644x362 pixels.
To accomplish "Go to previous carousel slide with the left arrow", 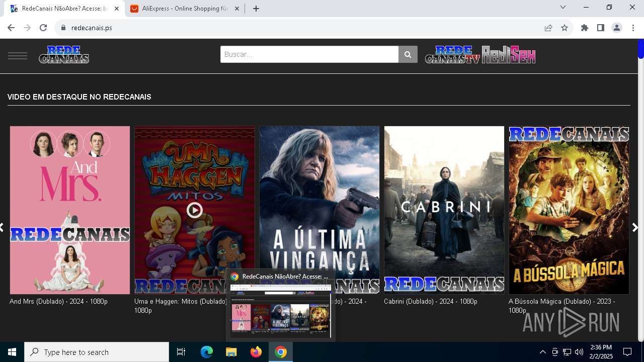I will pyautogui.click(x=2, y=228).
